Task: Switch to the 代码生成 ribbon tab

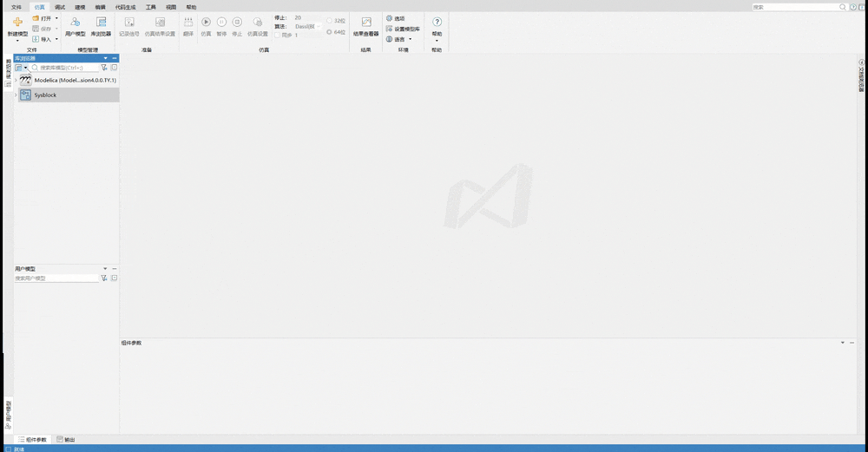Action: click(x=125, y=7)
